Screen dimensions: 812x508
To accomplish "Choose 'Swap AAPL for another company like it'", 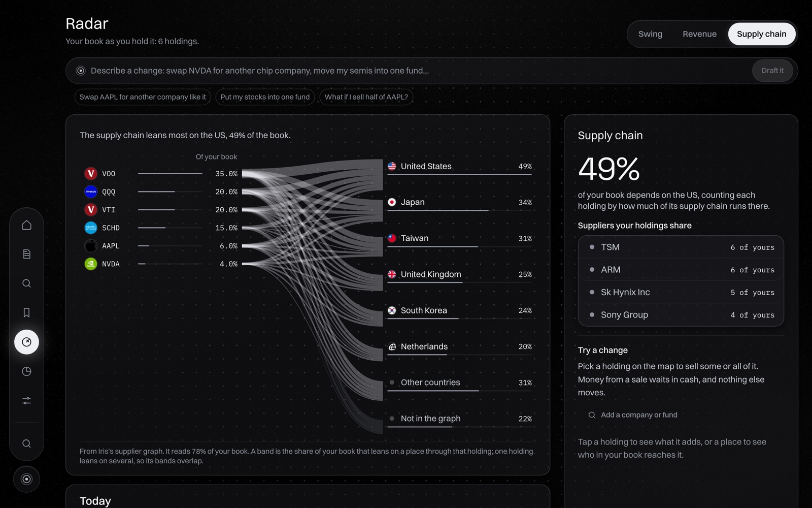I will pyautogui.click(x=143, y=97).
